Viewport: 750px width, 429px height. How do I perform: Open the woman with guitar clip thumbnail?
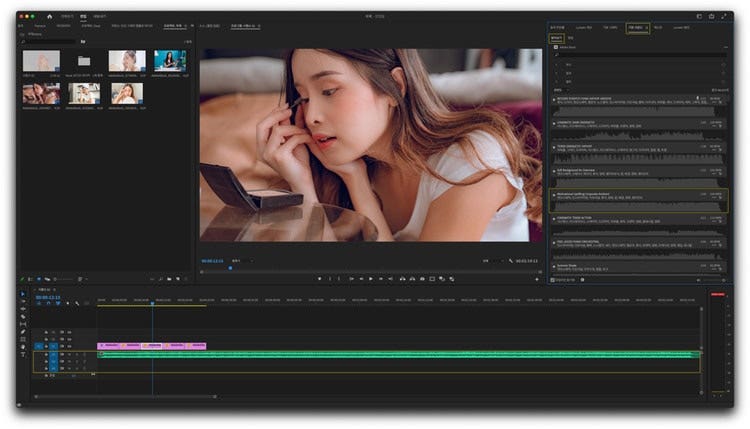pyautogui.click(x=169, y=61)
